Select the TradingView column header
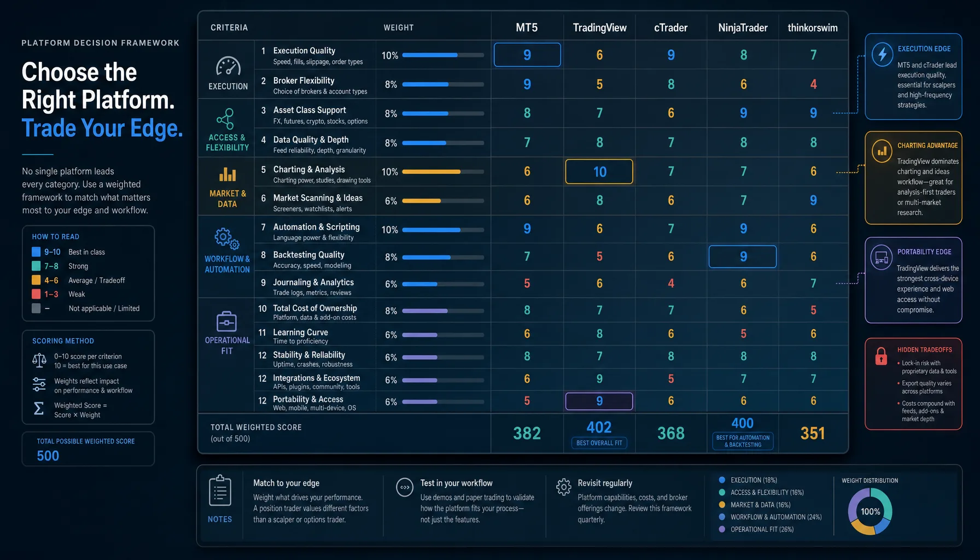980x560 pixels. (599, 27)
